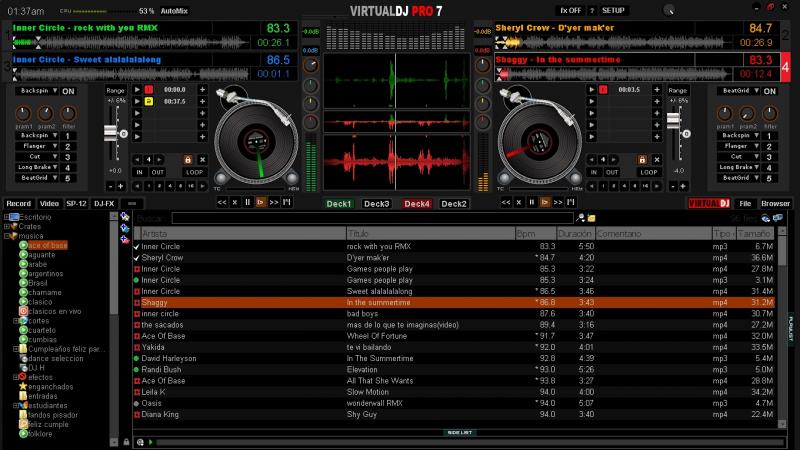The height and width of the screenshot is (450, 800).
Task: Play left deck hot cue 00:37.5 arrow
Action: [137, 102]
